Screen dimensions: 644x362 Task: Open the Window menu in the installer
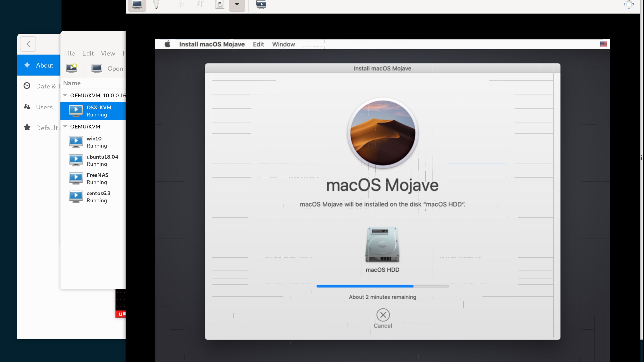(x=283, y=44)
